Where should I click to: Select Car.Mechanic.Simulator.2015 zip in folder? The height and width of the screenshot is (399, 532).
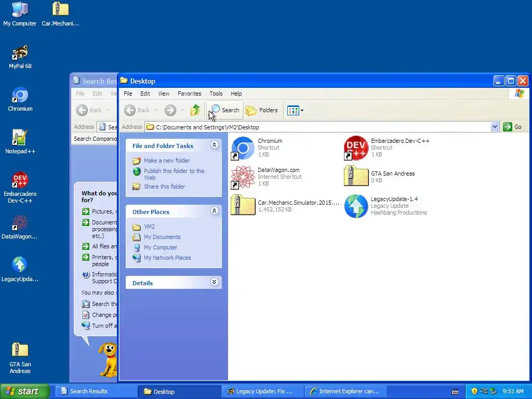pos(285,206)
